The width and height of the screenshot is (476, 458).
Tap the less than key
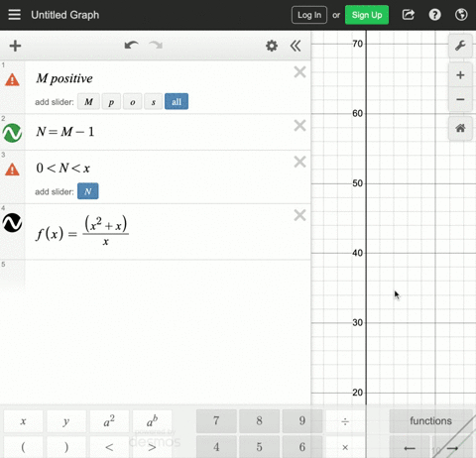pos(109,447)
